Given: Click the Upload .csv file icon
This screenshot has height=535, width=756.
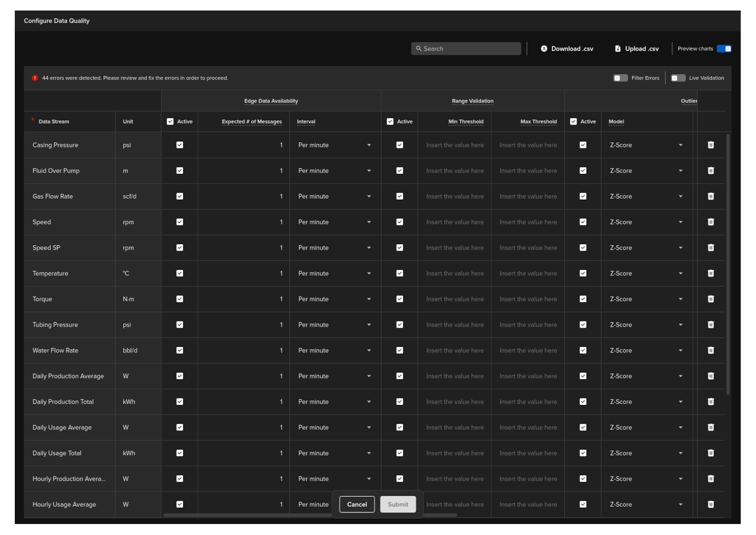Looking at the screenshot, I should (618, 49).
